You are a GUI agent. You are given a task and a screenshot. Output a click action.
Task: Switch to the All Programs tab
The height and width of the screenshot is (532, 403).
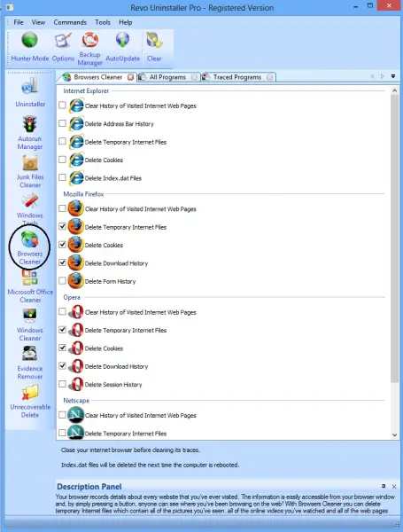167,77
